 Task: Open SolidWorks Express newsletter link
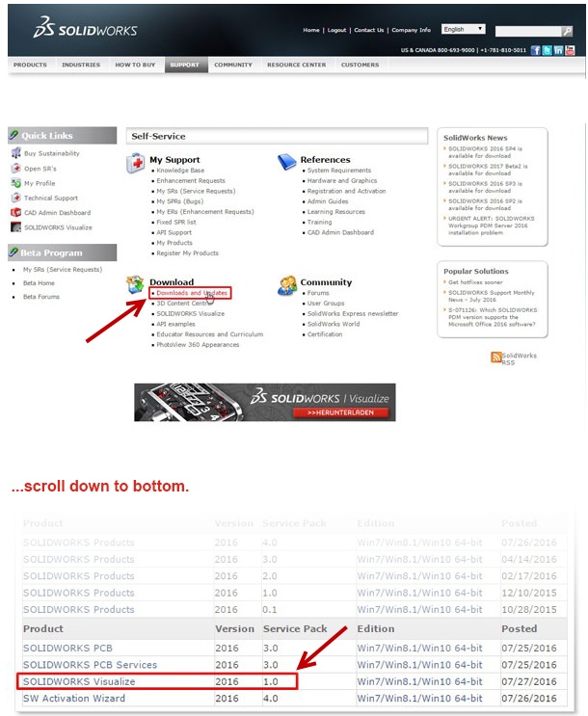353,314
